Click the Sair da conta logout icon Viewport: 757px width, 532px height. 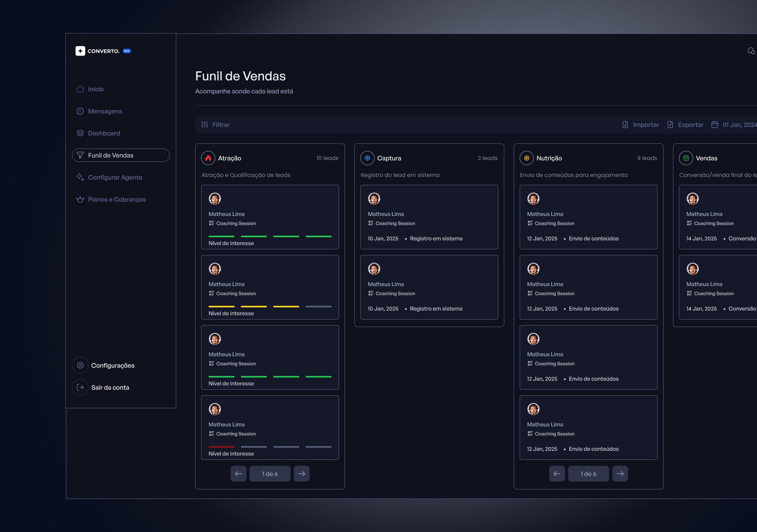point(80,387)
